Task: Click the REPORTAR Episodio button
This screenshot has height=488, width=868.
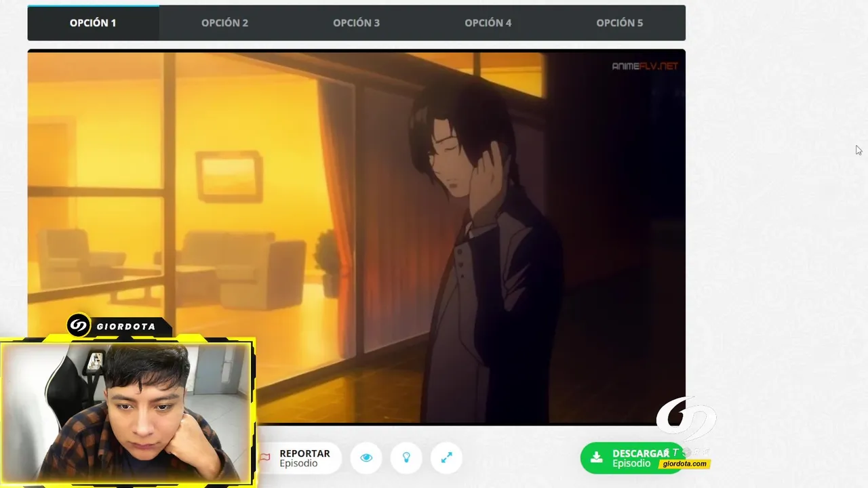Action: click(296, 458)
